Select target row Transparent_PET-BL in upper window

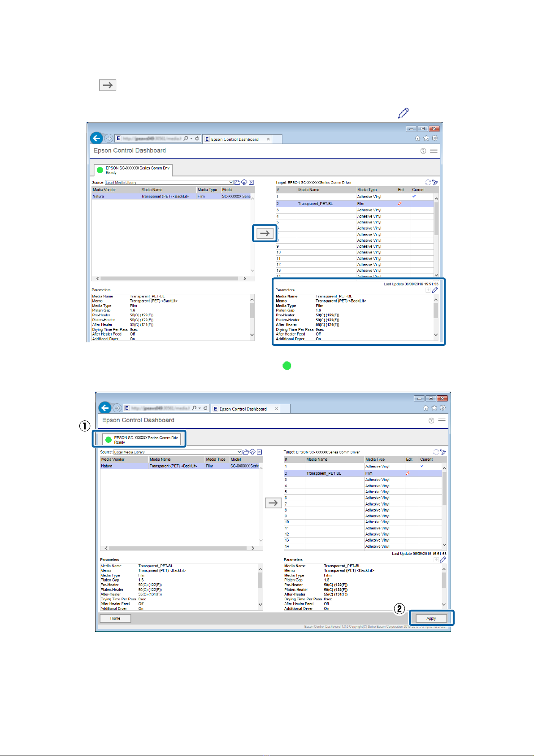[x=354, y=204]
